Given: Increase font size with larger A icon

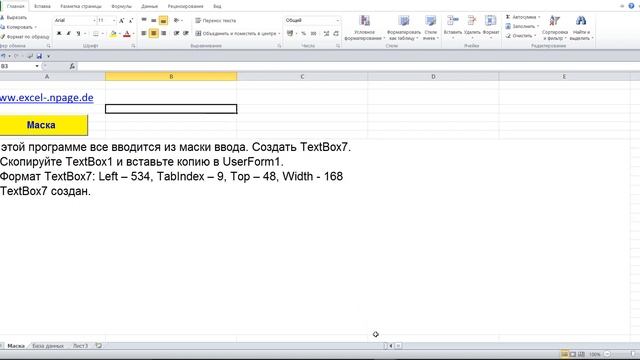Looking at the screenshot, I should point(121,20).
